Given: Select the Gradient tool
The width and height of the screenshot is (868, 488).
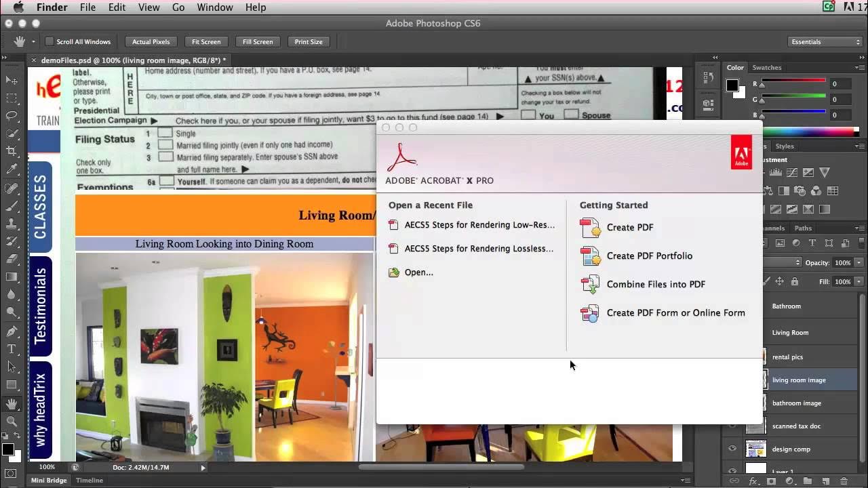Looking at the screenshot, I should pos(12,277).
